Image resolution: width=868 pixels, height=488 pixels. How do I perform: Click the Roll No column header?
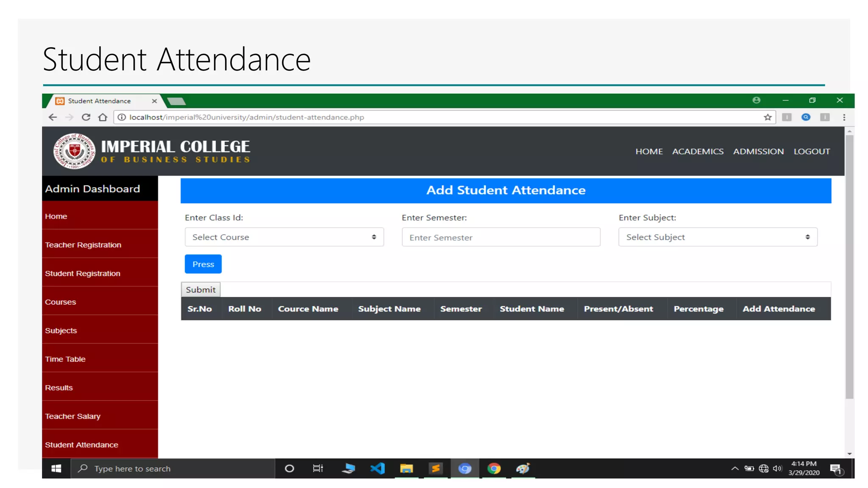245,309
